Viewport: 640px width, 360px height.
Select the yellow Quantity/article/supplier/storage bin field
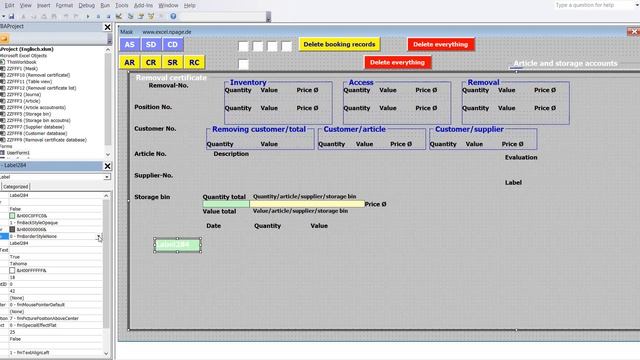coord(307,204)
